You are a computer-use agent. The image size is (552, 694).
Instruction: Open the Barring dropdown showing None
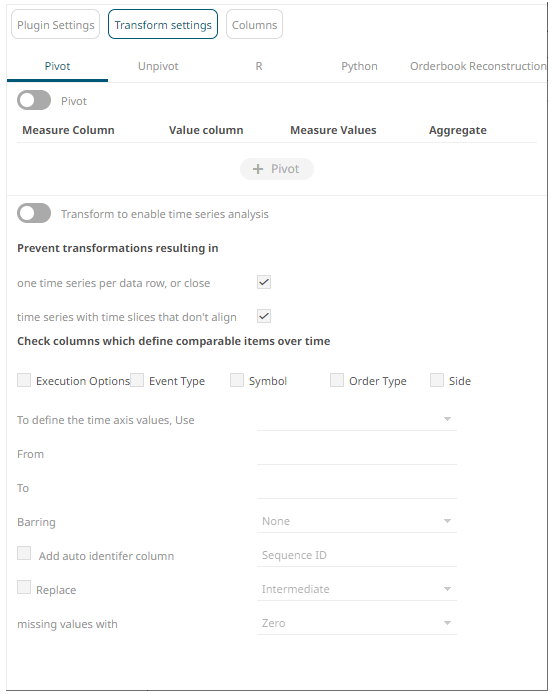coord(357,521)
